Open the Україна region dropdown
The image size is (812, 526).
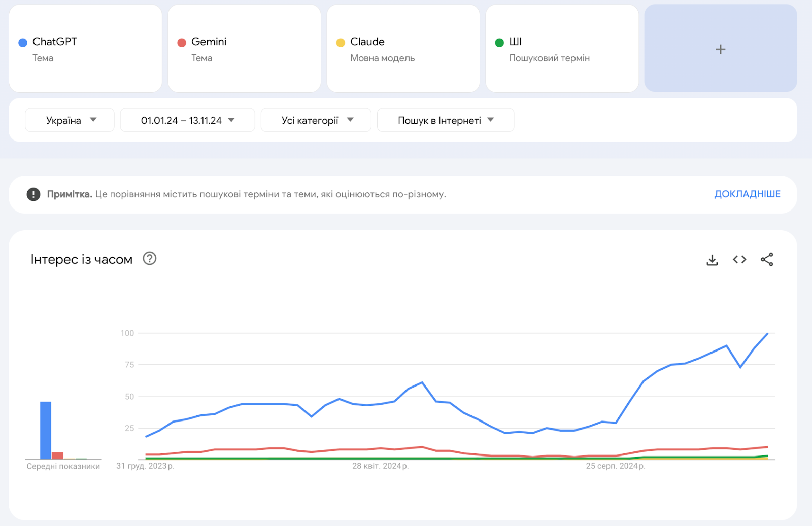[x=70, y=120]
